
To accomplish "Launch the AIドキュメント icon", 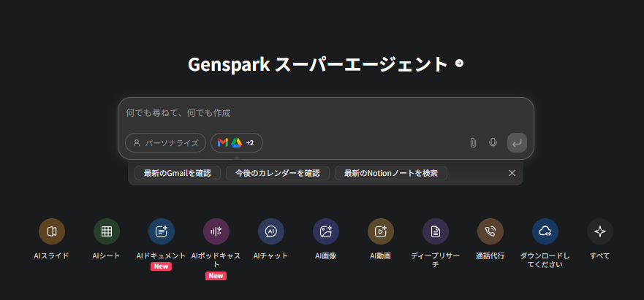I will 162,231.
